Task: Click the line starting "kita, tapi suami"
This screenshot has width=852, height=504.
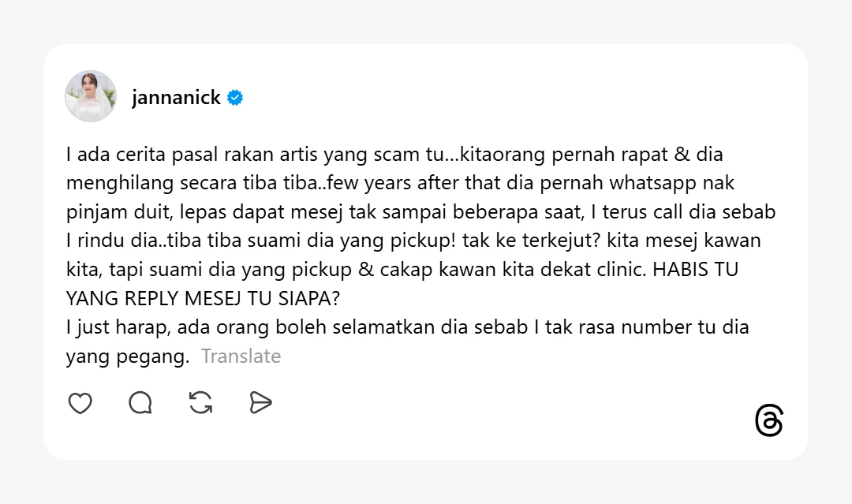Action: coord(355,270)
